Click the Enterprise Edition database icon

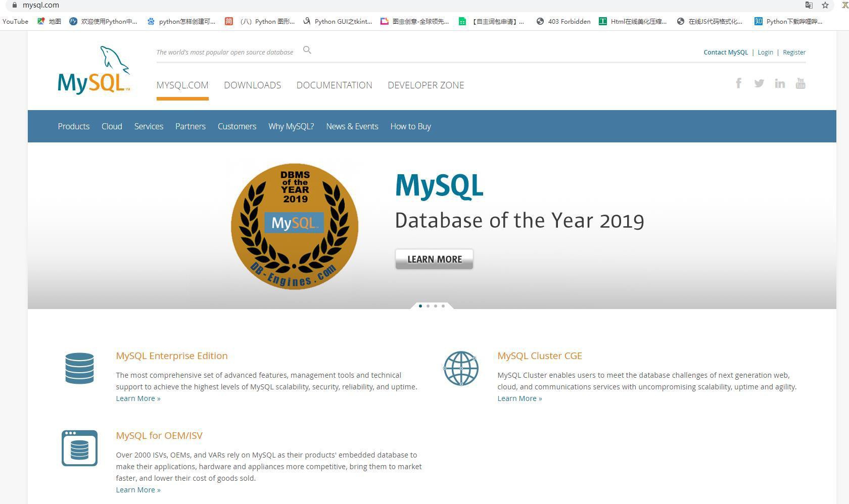pos(79,368)
